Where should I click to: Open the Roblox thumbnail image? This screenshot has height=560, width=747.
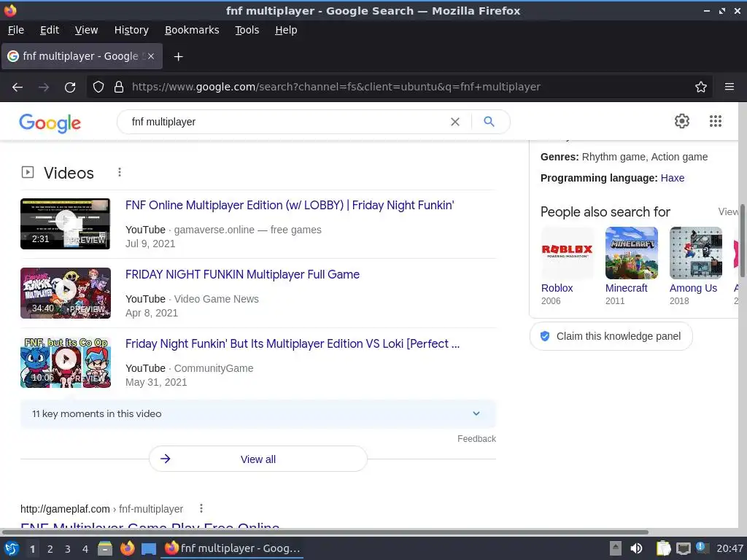click(568, 253)
